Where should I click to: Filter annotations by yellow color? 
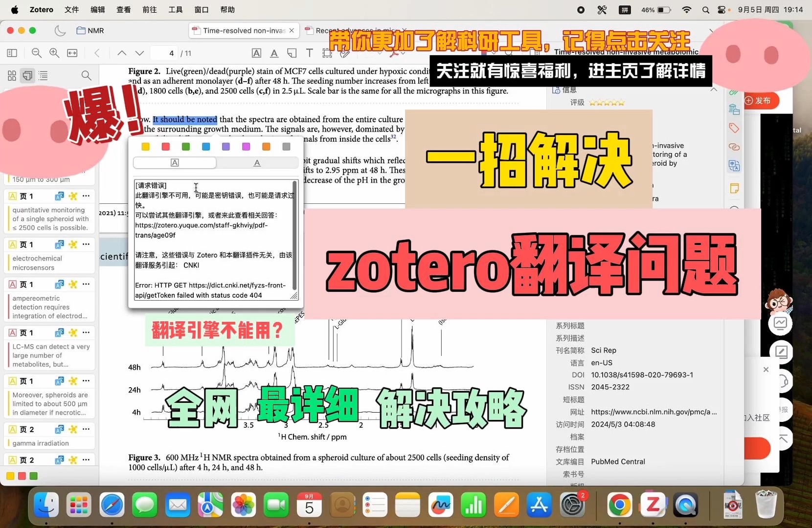[x=10, y=476]
